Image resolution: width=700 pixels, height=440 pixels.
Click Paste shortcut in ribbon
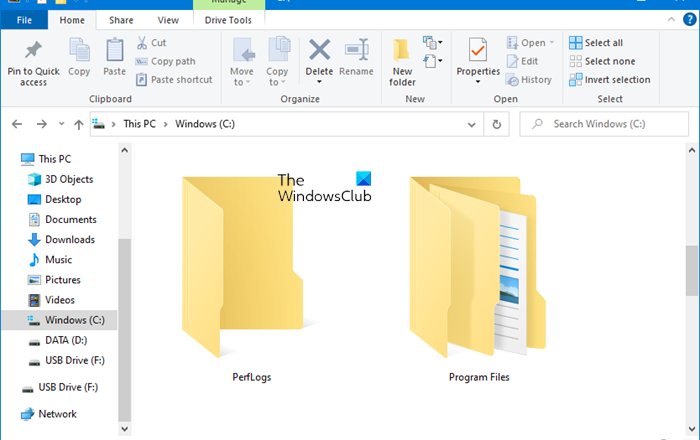[x=174, y=80]
